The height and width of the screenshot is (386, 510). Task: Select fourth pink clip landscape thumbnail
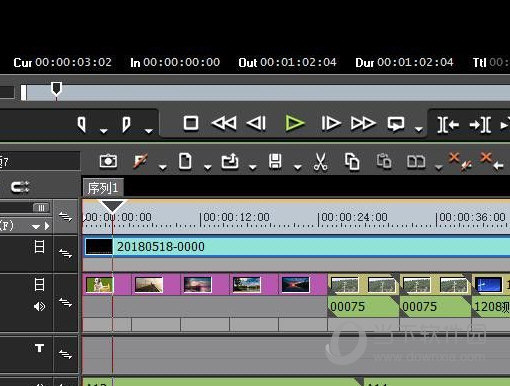pos(247,285)
